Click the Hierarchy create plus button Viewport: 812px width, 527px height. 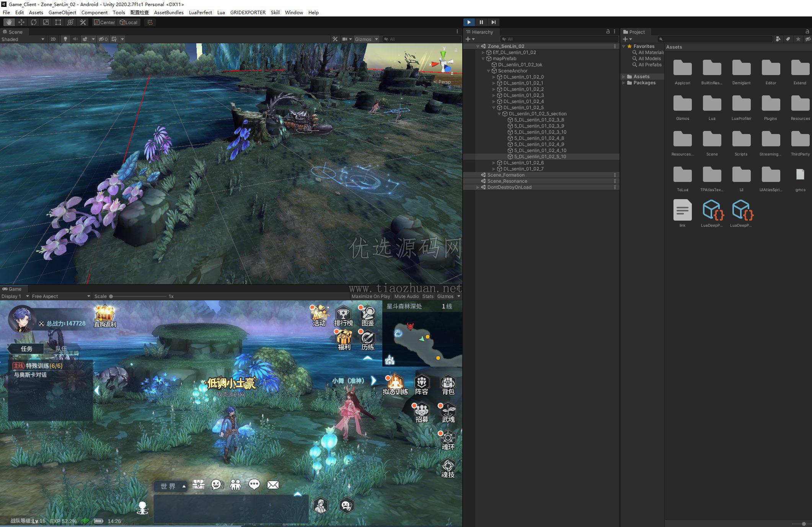pyautogui.click(x=470, y=39)
